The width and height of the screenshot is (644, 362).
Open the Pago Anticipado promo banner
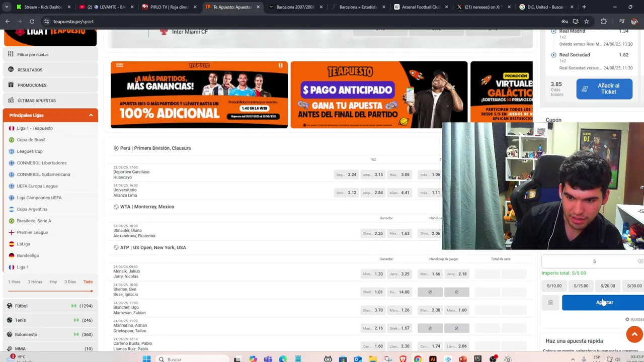(379, 95)
